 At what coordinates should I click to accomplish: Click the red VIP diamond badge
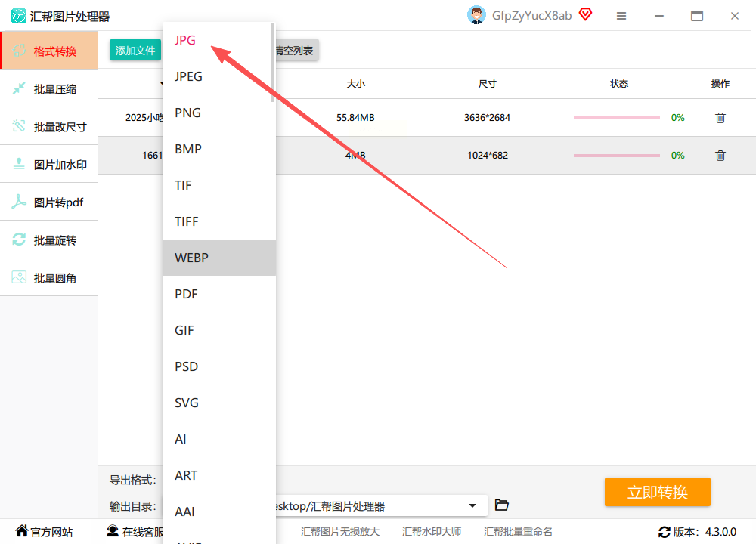tap(585, 14)
